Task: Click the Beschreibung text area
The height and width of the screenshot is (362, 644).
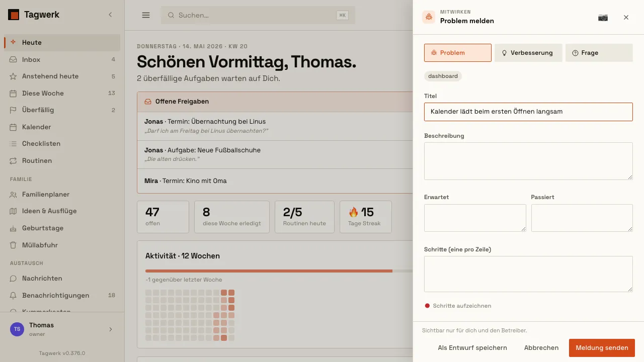Action: click(528, 161)
